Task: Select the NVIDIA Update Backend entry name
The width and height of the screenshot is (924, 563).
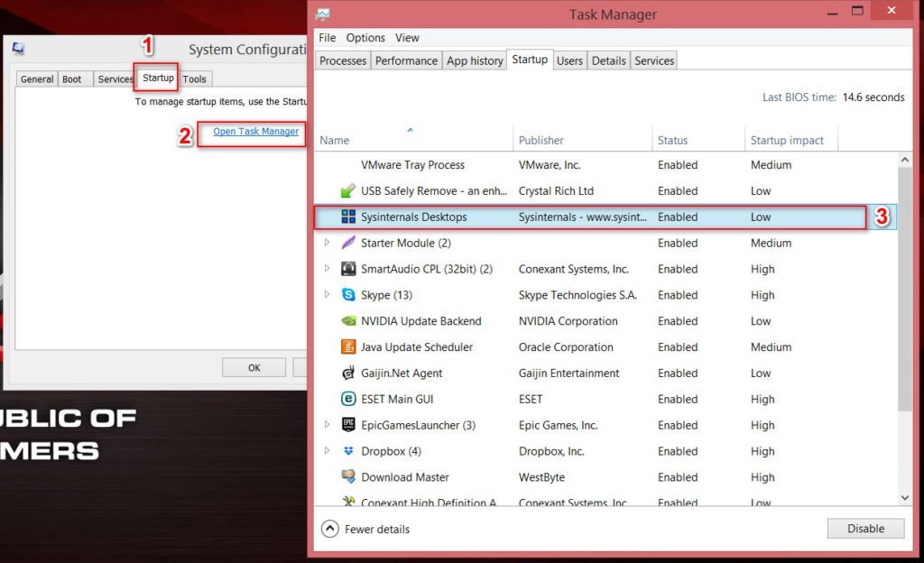Action: pos(421,321)
